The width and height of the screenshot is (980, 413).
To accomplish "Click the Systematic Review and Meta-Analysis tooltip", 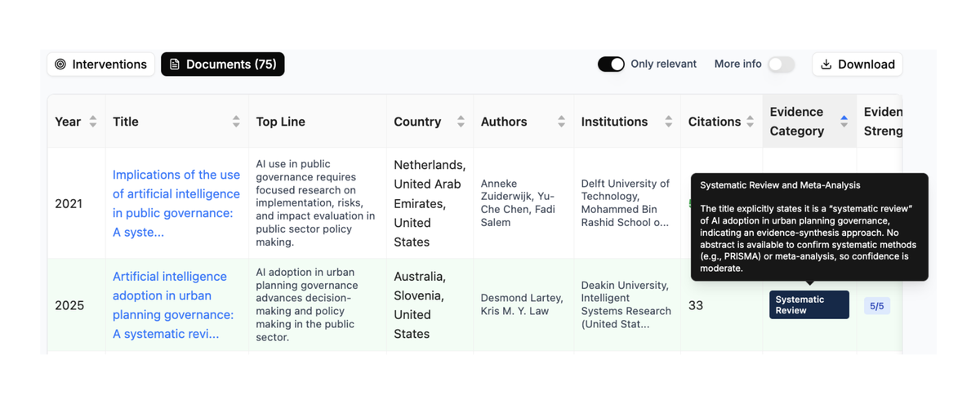I will 809,227.
